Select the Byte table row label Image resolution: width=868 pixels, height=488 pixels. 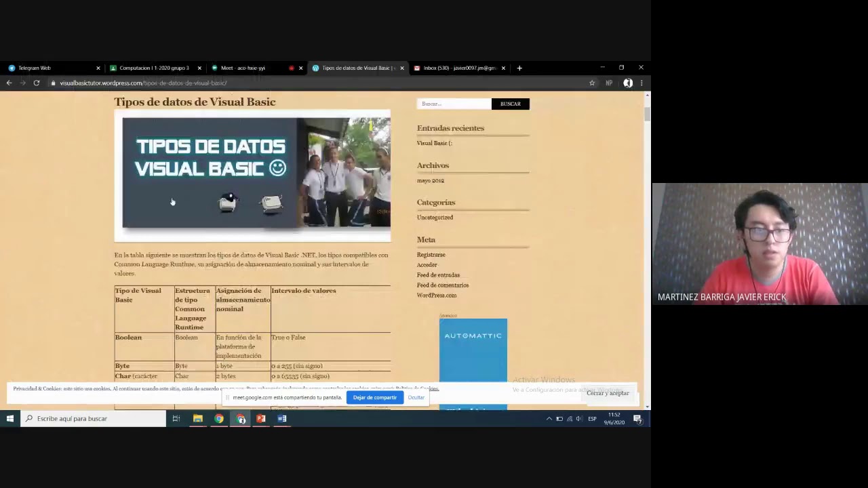click(x=122, y=366)
